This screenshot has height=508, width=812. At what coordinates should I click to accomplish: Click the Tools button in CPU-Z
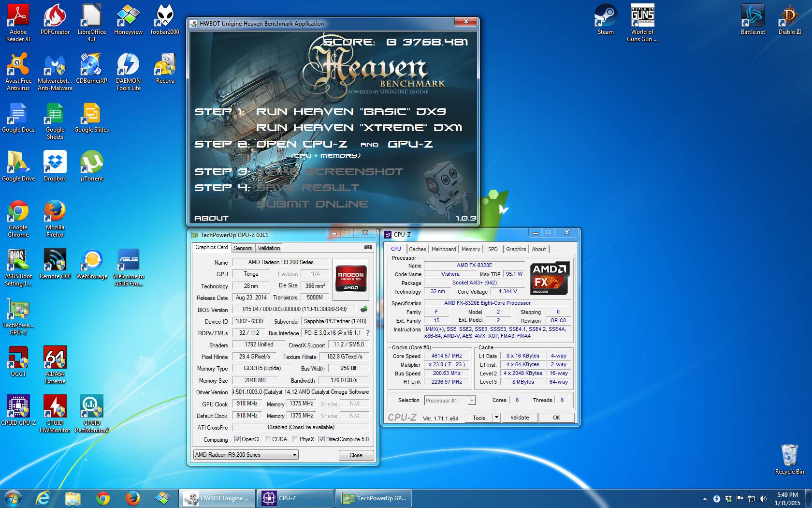coord(479,418)
